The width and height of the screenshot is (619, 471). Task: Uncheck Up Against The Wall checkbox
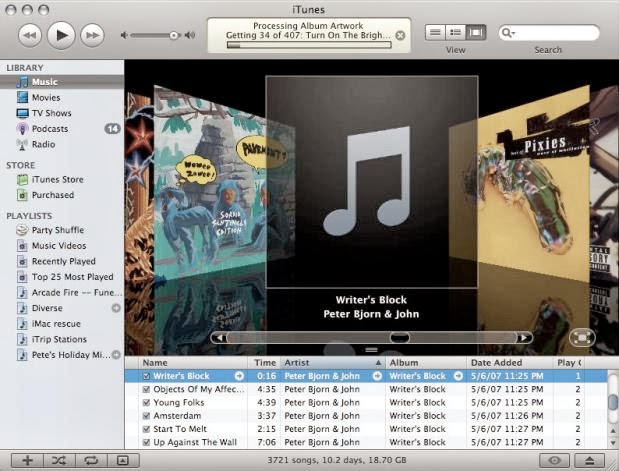(146, 442)
